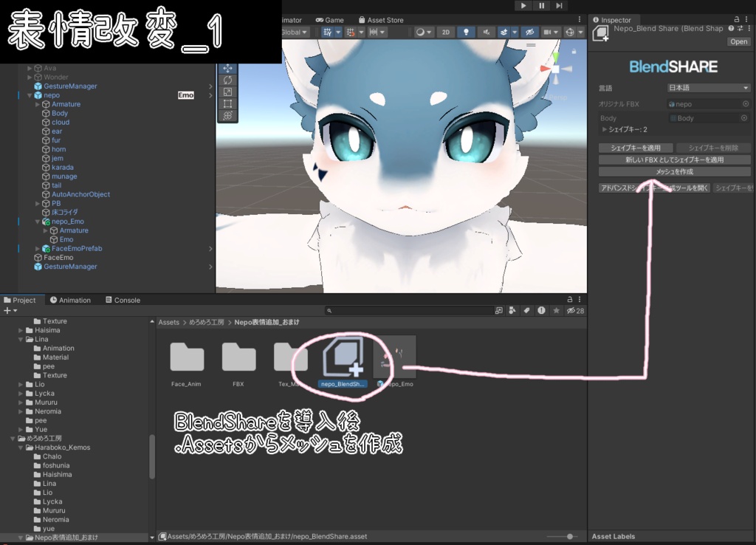The height and width of the screenshot is (545, 756).
Task: Click めろめろ工房 breadcrumb in Project path
Action: (x=207, y=322)
